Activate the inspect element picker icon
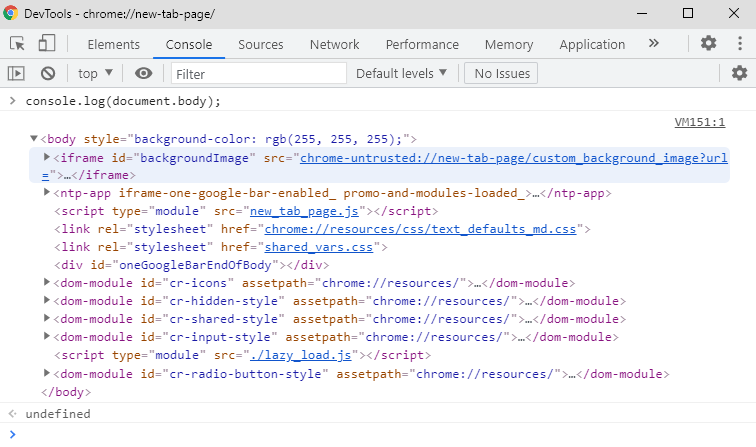Screen dimensions: 756x447 (x=18, y=44)
